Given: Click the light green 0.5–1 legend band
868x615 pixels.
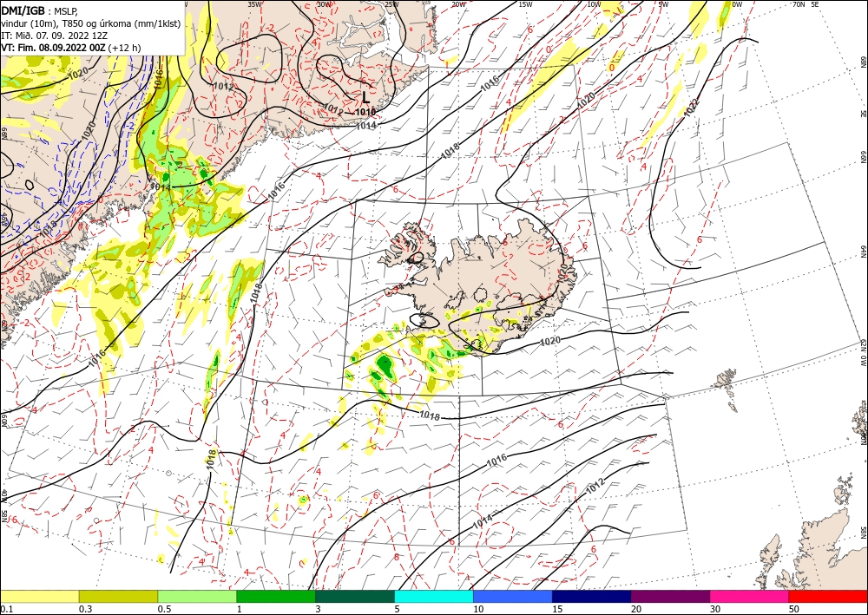Looking at the screenshot, I should 197,596.
